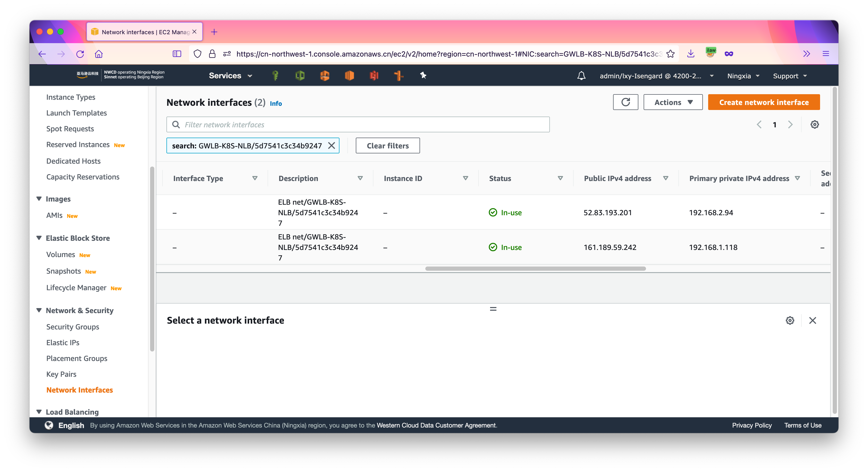Image resolution: width=868 pixels, height=472 pixels.
Task: Open Firefox downloads arrow icon
Action: click(x=691, y=54)
